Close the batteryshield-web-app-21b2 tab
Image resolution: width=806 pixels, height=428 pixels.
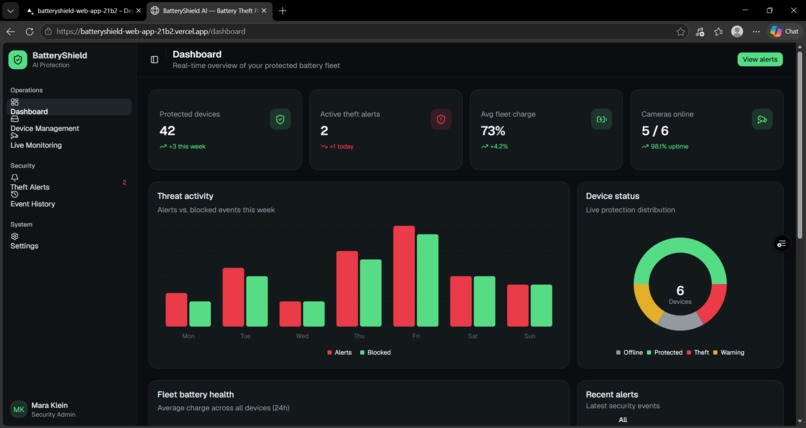(138, 11)
